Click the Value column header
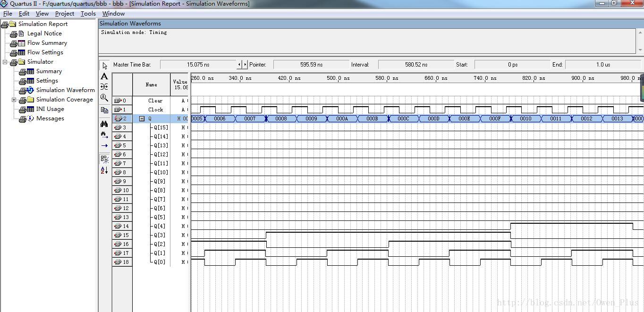Image resolution: width=644 pixels, height=312 pixels. (180, 84)
